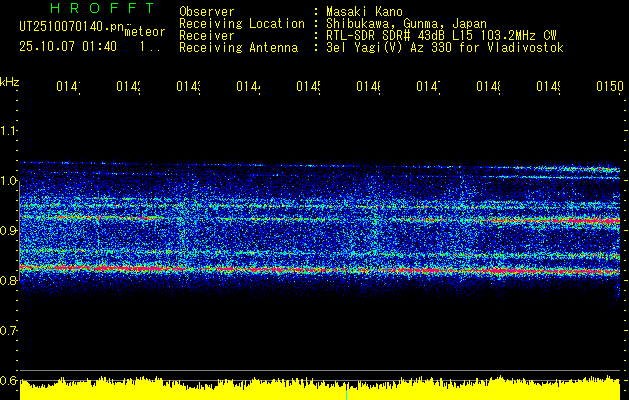
Task: Click the 0.6 kHz axis tick
Action: coord(10,380)
